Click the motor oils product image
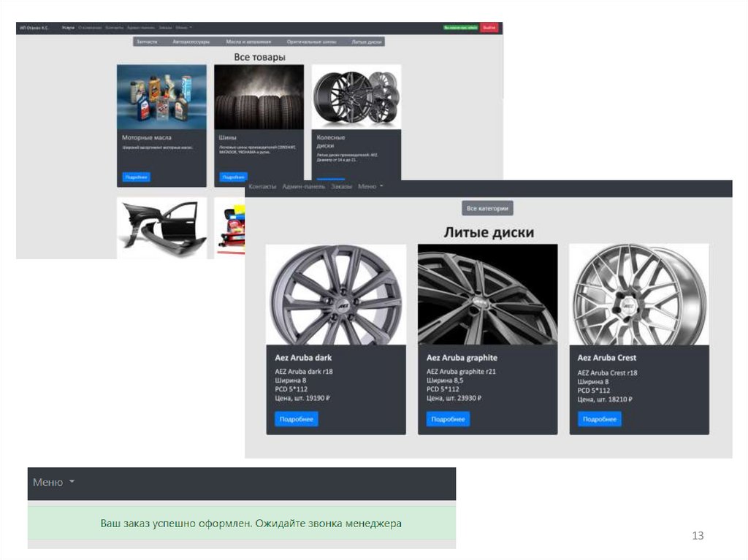 pos(161,97)
